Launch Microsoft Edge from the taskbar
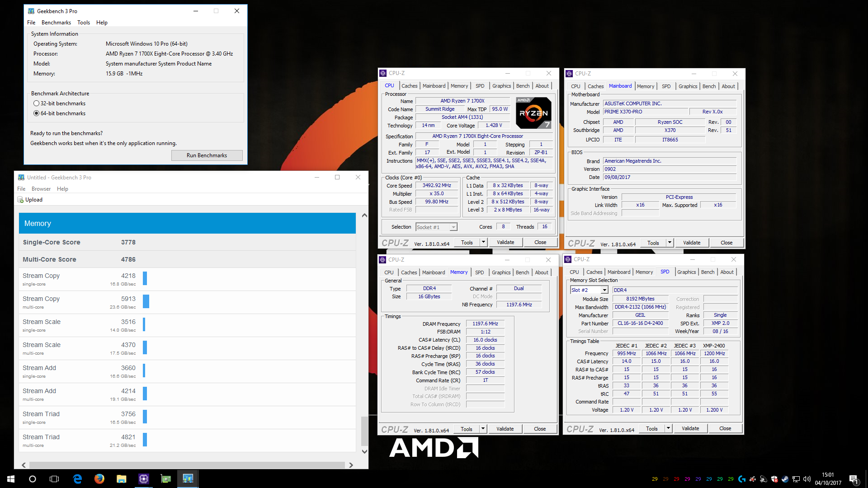Screen dimensions: 868x488 point(77,479)
